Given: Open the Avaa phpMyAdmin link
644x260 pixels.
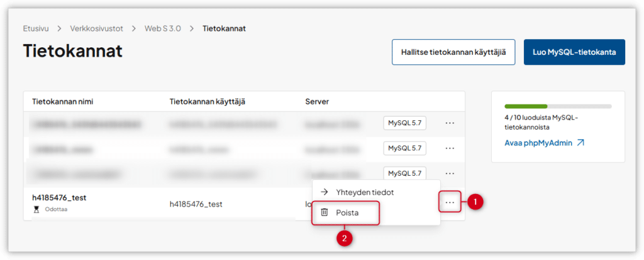Looking at the screenshot, I should coord(538,143).
